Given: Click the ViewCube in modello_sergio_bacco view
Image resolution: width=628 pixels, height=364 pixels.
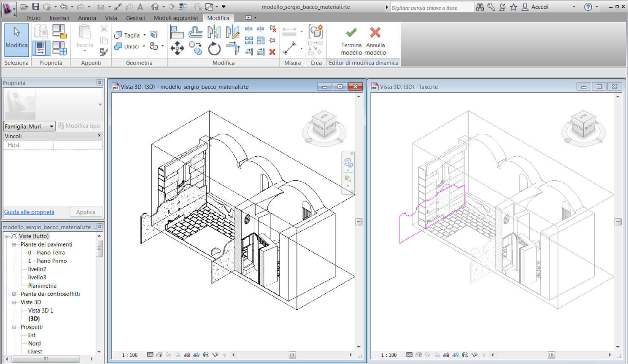Looking at the screenshot, I should pos(324,123).
